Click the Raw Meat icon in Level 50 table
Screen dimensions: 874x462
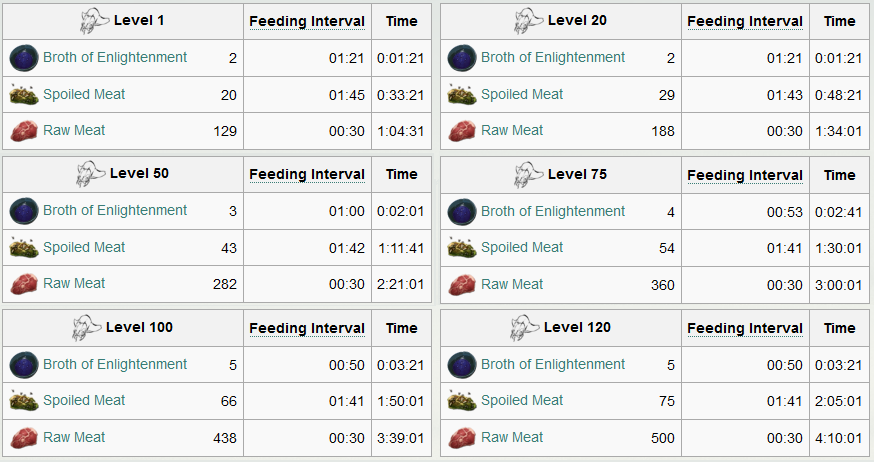[x=24, y=284]
